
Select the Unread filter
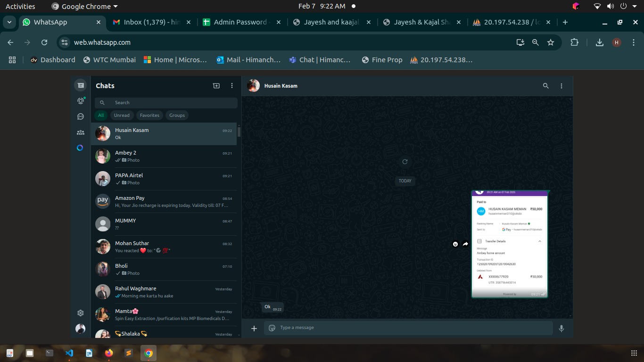tap(122, 115)
